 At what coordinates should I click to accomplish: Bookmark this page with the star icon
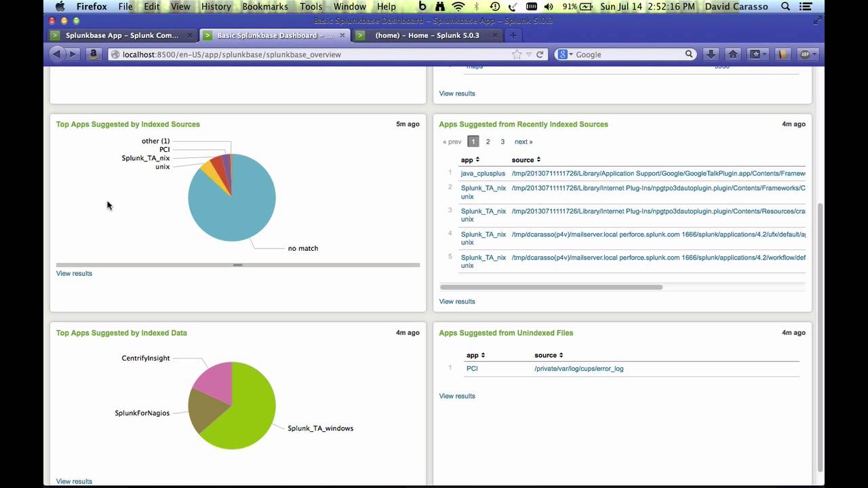pyautogui.click(x=517, y=54)
